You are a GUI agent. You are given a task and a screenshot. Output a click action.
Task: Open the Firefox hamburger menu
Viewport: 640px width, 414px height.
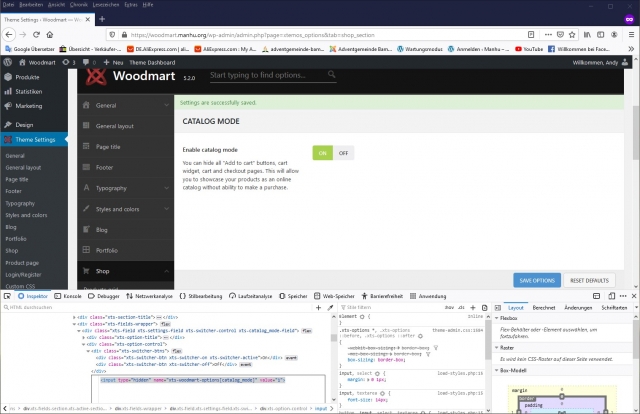(x=631, y=35)
